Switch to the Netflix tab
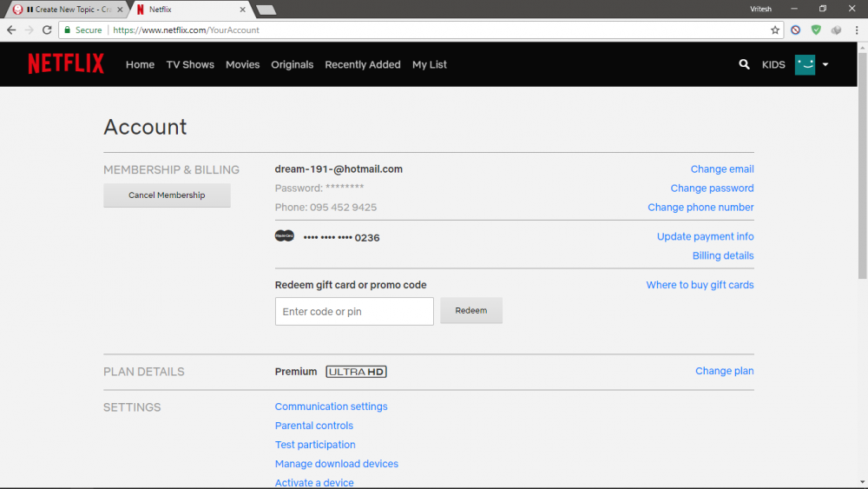 [x=191, y=10]
